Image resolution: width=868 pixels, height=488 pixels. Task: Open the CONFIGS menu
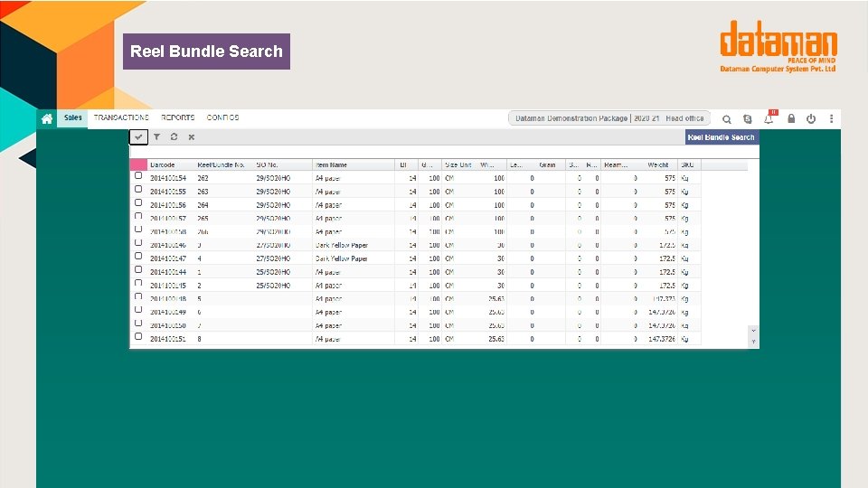point(222,117)
